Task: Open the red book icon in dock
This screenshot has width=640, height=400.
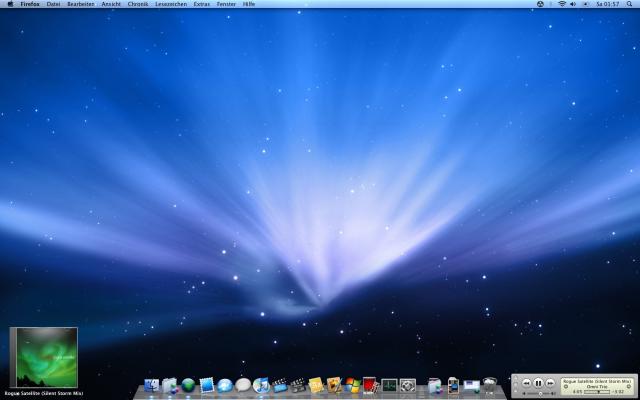Action: pyautogui.click(x=370, y=385)
